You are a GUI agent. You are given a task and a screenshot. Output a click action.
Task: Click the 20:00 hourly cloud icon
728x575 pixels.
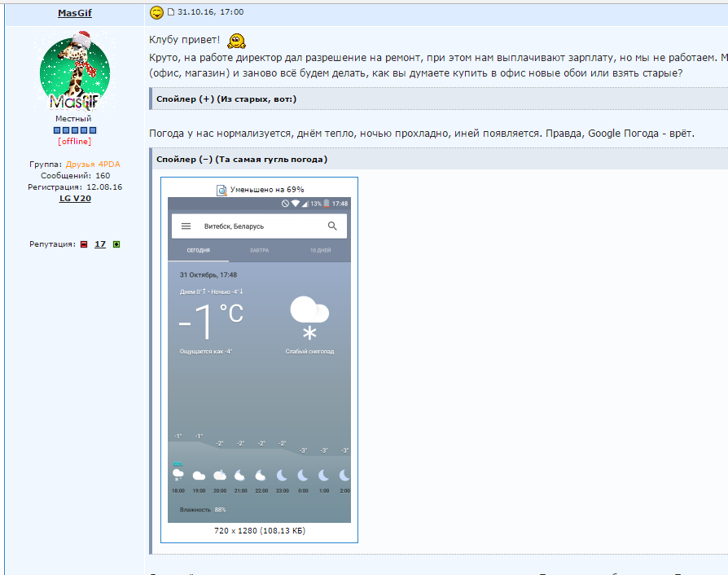point(220,475)
